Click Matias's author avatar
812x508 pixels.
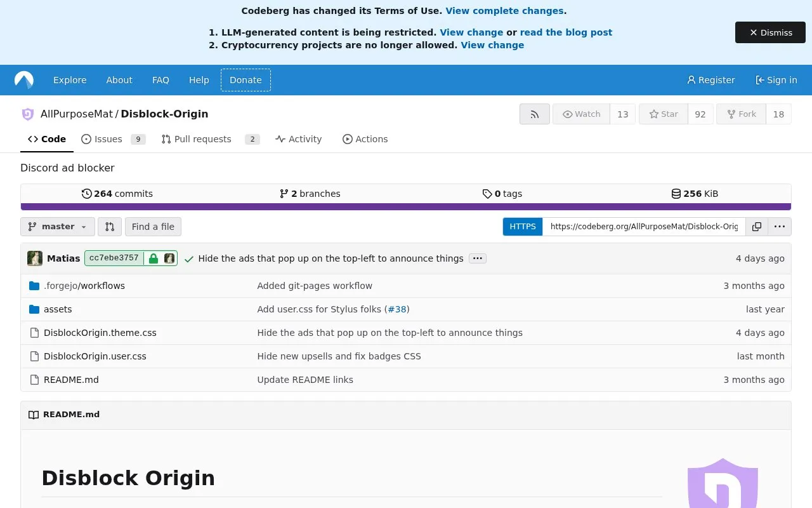pos(35,258)
